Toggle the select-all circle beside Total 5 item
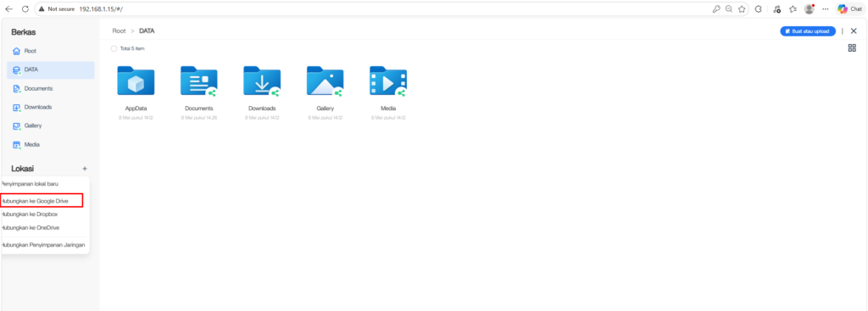 (114, 48)
